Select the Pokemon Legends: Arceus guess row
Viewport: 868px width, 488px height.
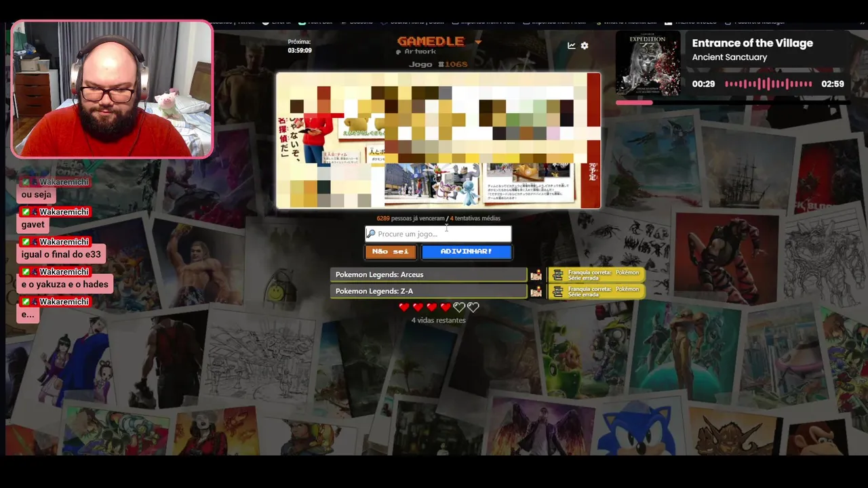coord(429,274)
